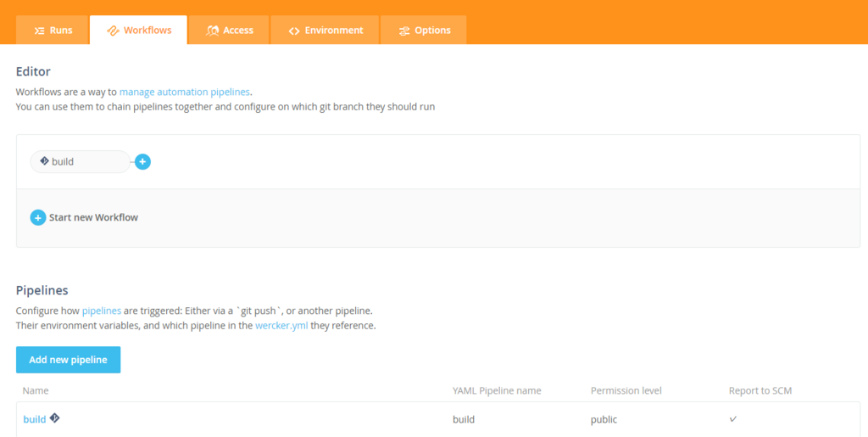Click the YAML Pipeline name value 'build'
Image resolution: width=868 pixels, height=437 pixels.
[464, 419]
